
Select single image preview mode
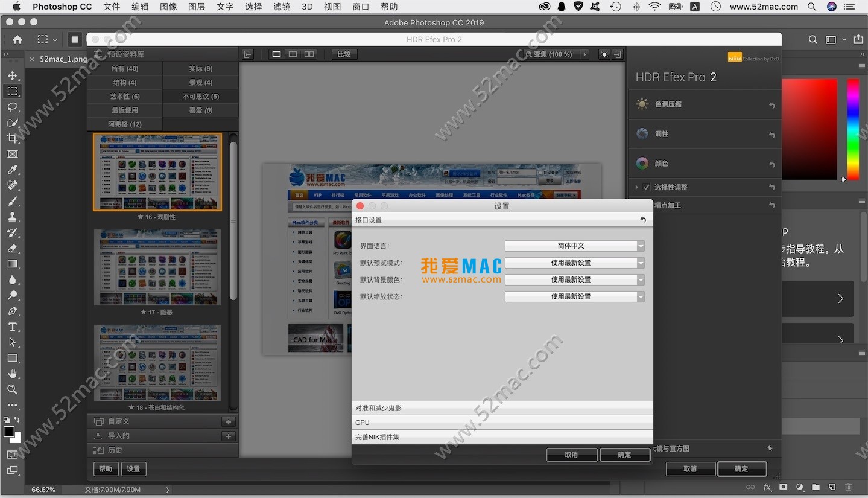[x=276, y=54]
